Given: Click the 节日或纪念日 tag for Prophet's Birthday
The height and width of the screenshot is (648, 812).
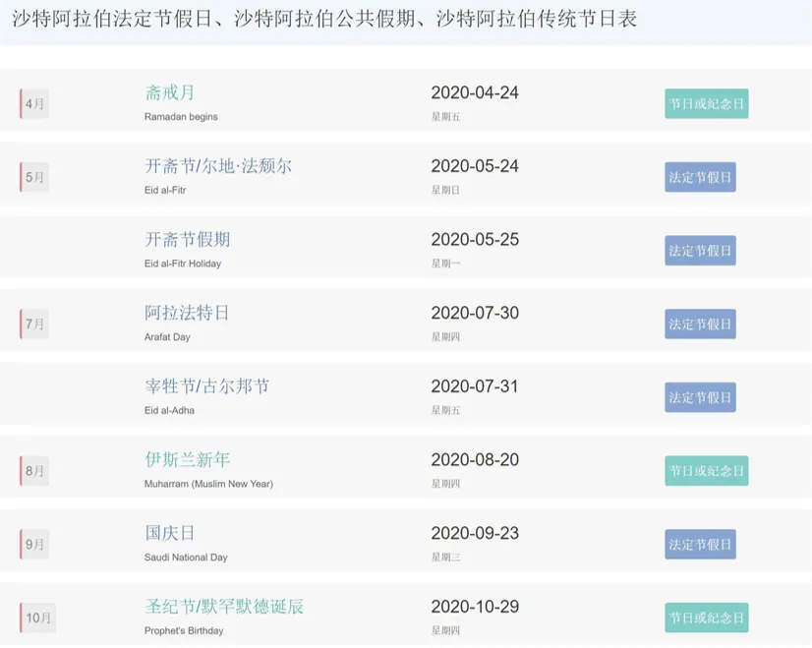Looking at the screenshot, I should 707,618.
